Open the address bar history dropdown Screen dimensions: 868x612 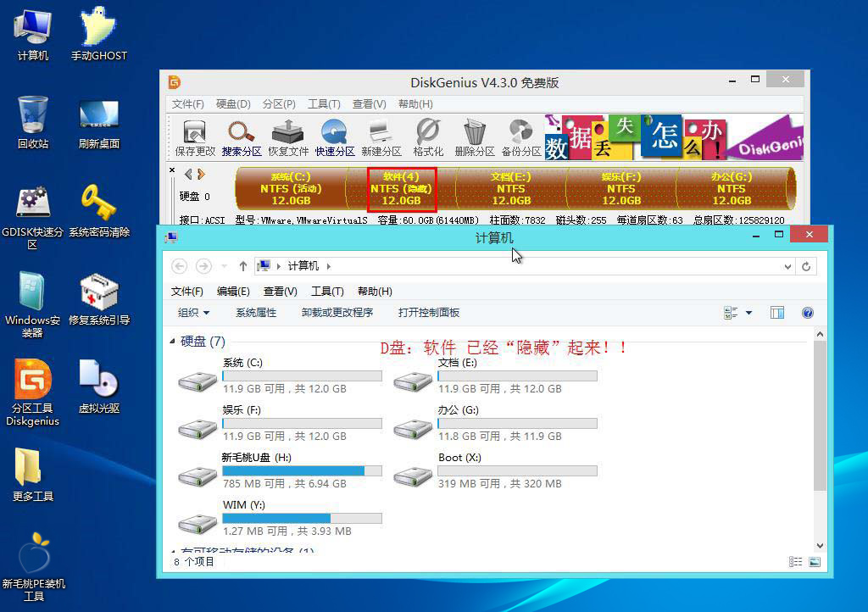point(787,267)
